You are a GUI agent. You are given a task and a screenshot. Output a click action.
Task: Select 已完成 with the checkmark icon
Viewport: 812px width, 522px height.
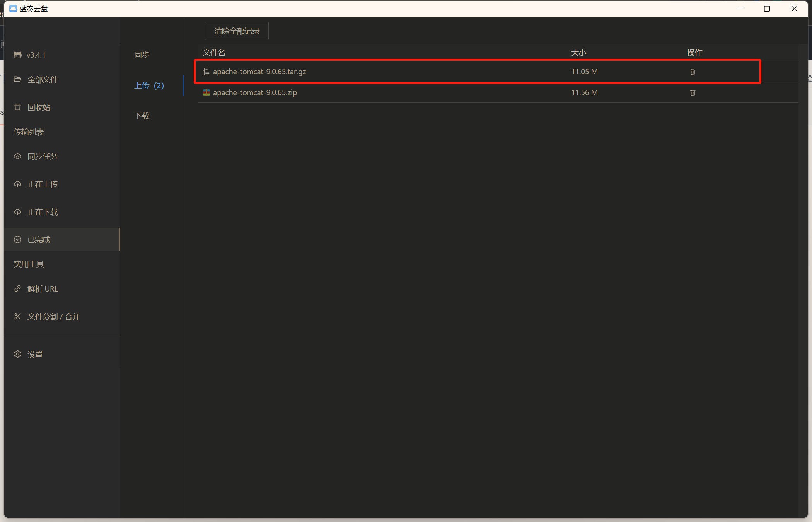coord(17,239)
